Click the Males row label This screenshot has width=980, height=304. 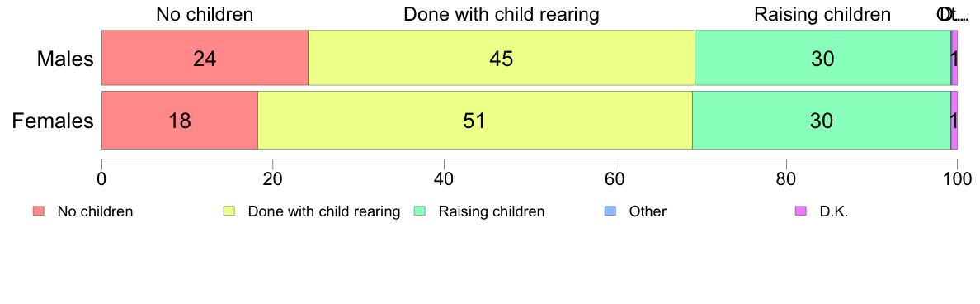tap(65, 59)
